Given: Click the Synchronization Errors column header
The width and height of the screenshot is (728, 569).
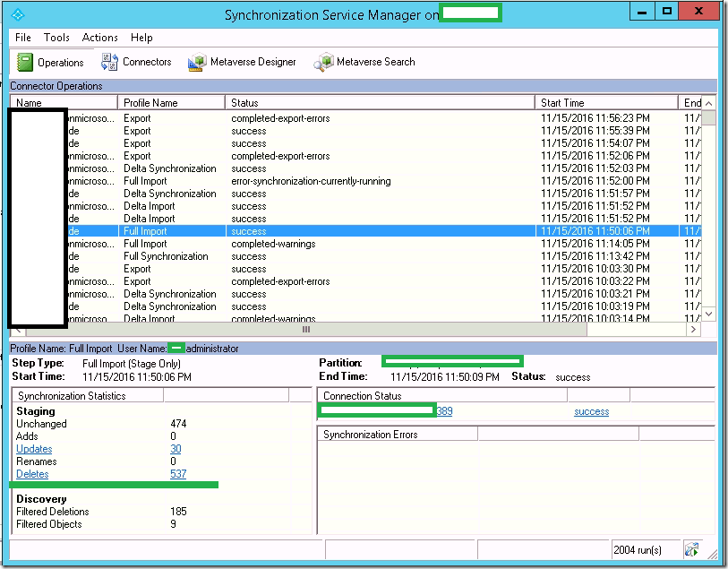Looking at the screenshot, I should tap(398, 435).
